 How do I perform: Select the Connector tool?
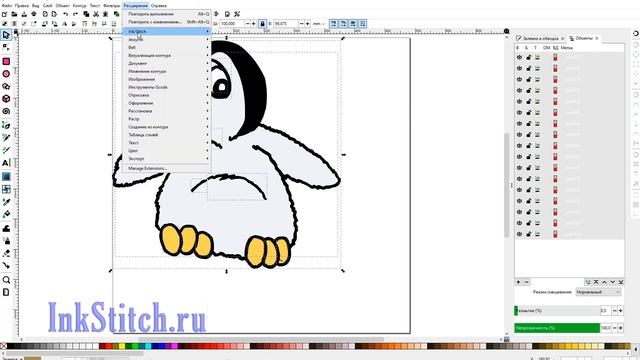(6, 265)
